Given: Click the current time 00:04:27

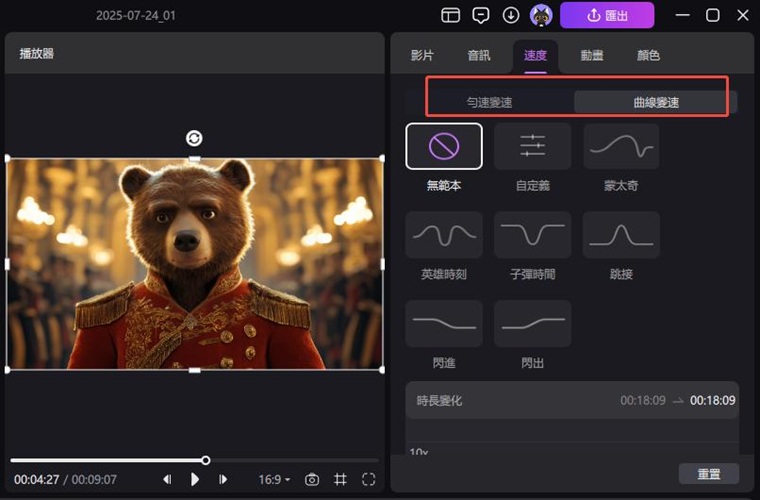Looking at the screenshot, I should pos(36,480).
